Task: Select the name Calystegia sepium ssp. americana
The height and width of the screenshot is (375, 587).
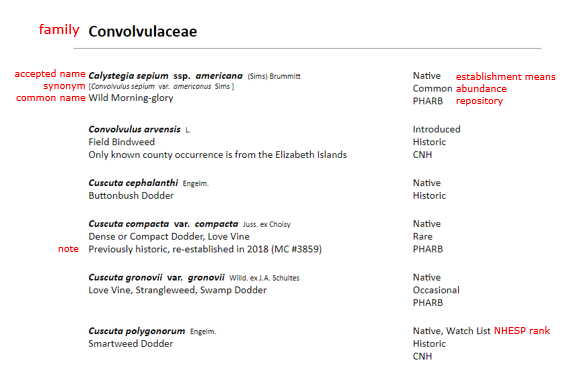Action: 165,76
